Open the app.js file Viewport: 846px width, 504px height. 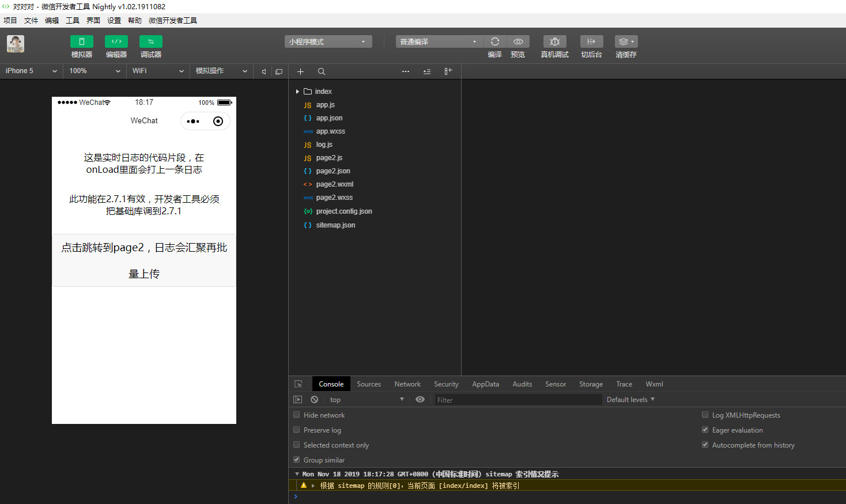[325, 105]
